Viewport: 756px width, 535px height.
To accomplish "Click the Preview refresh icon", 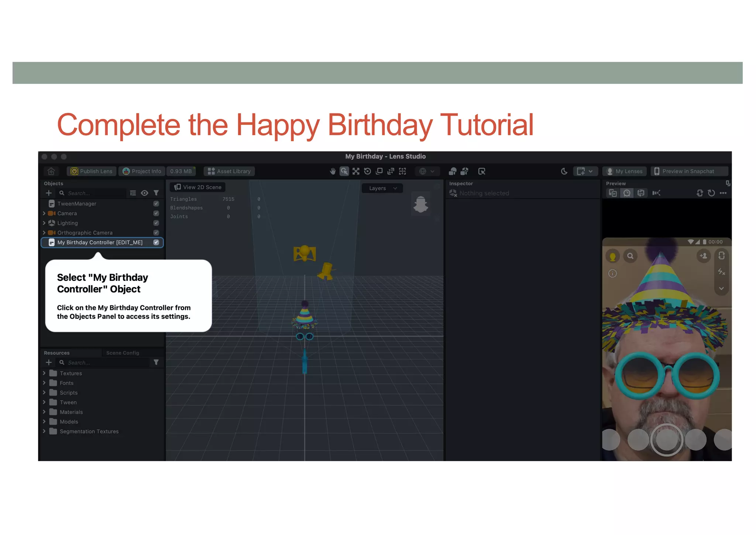I will 711,193.
